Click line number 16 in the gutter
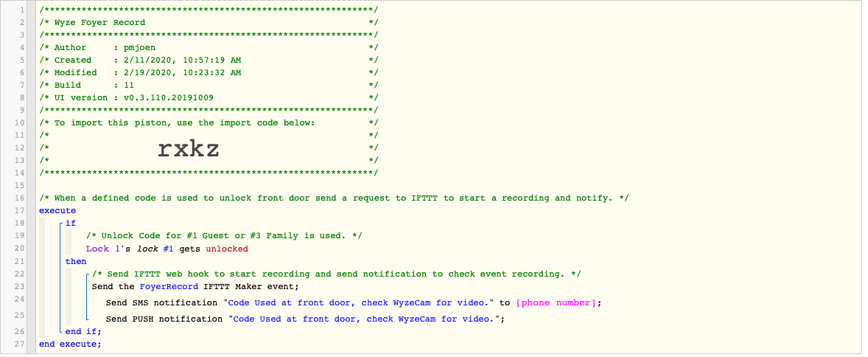This screenshot has height=357, width=868. pyautogui.click(x=21, y=198)
